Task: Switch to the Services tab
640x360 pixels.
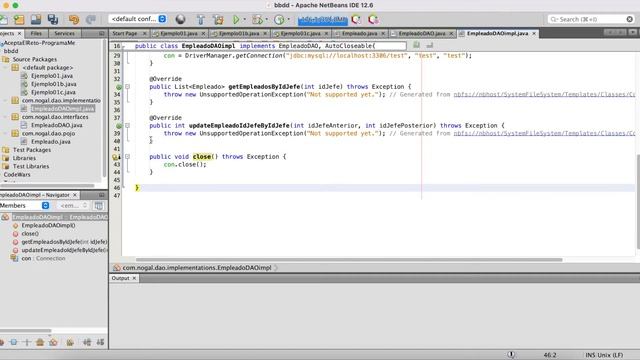Action: click(x=64, y=33)
